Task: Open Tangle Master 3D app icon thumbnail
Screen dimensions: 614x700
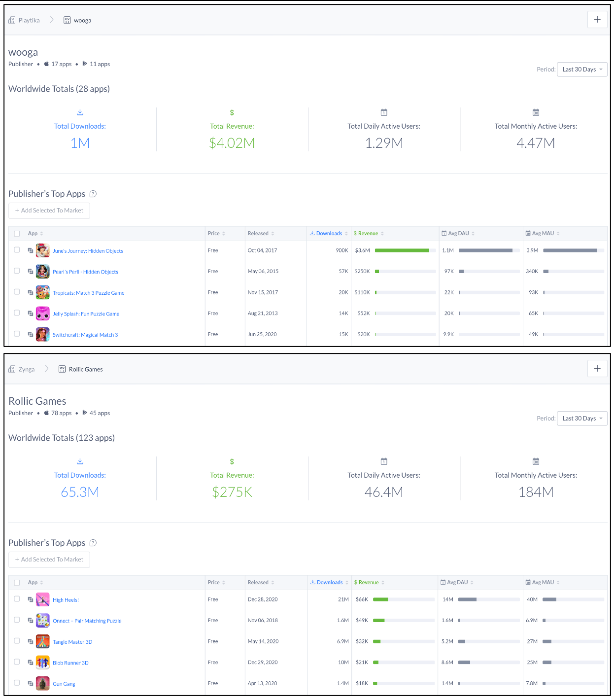Action: pos(43,641)
